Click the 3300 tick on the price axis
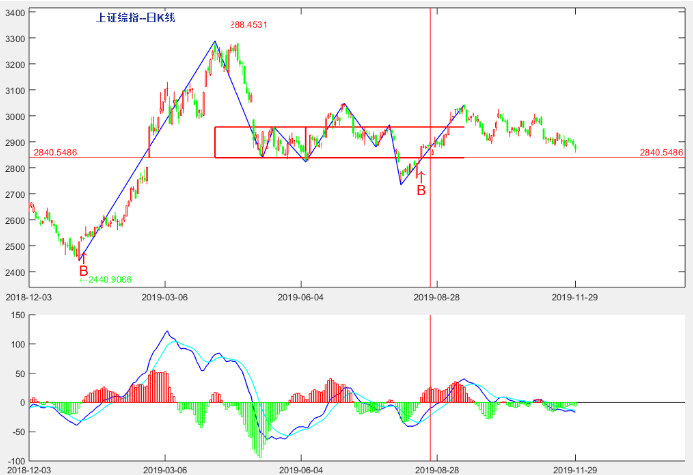 tap(15, 38)
